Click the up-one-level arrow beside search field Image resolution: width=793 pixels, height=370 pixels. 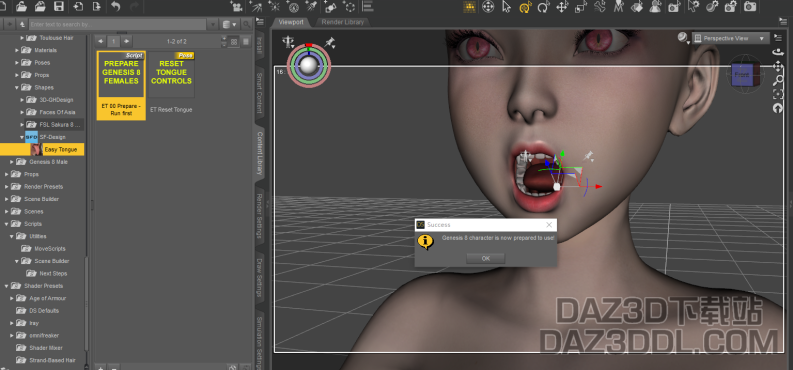(22, 24)
